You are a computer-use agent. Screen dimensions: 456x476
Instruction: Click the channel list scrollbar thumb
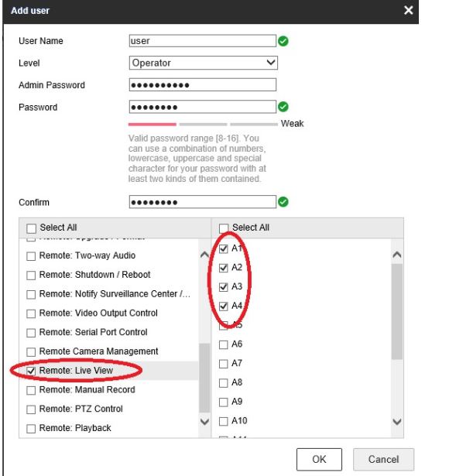397,311
